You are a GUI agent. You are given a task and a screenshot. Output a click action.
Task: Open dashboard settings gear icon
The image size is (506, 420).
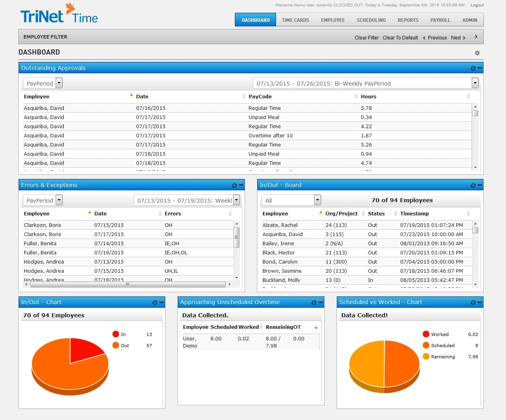(x=477, y=53)
